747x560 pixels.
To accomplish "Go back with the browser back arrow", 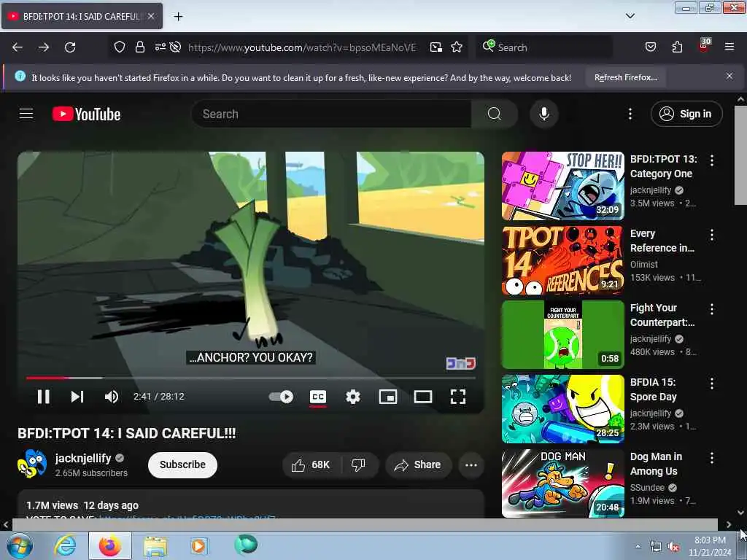I will (18, 47).
